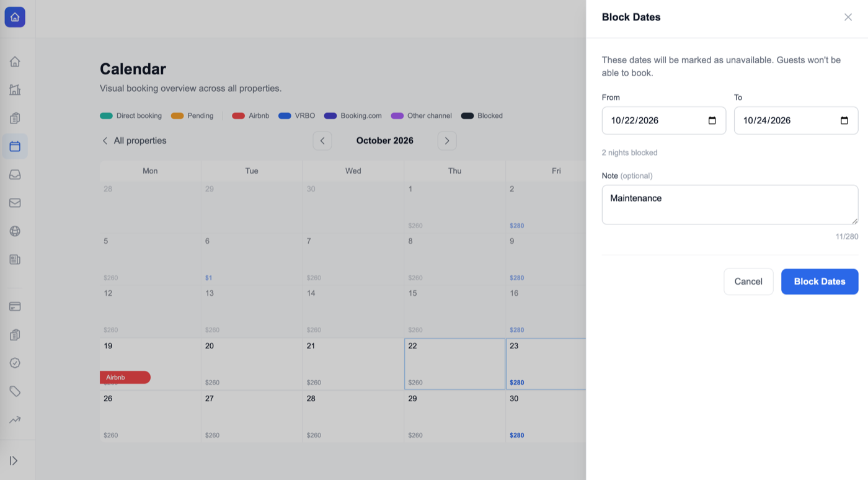Go to the next month
The width and height of the screenshot is (868, 480).
point(447,141)
